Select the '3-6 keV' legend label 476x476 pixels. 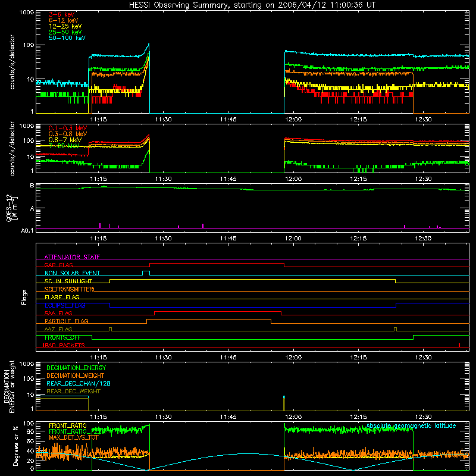62,14
